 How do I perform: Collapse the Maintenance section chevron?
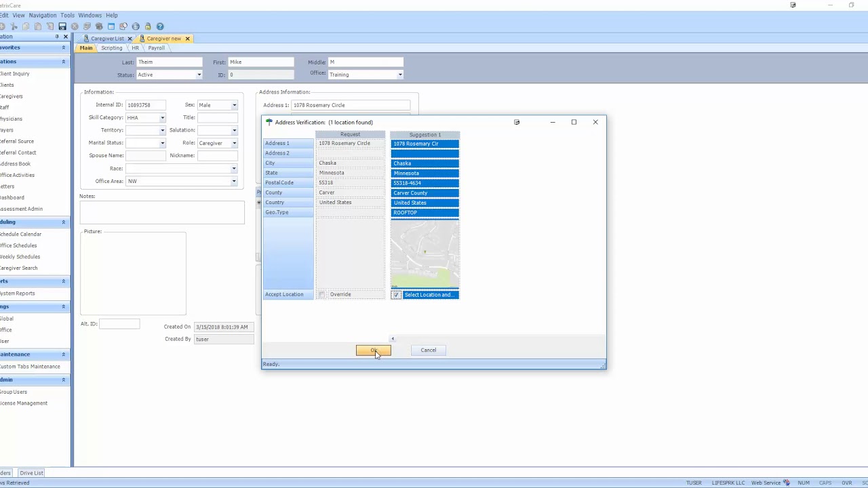(64, 354)
